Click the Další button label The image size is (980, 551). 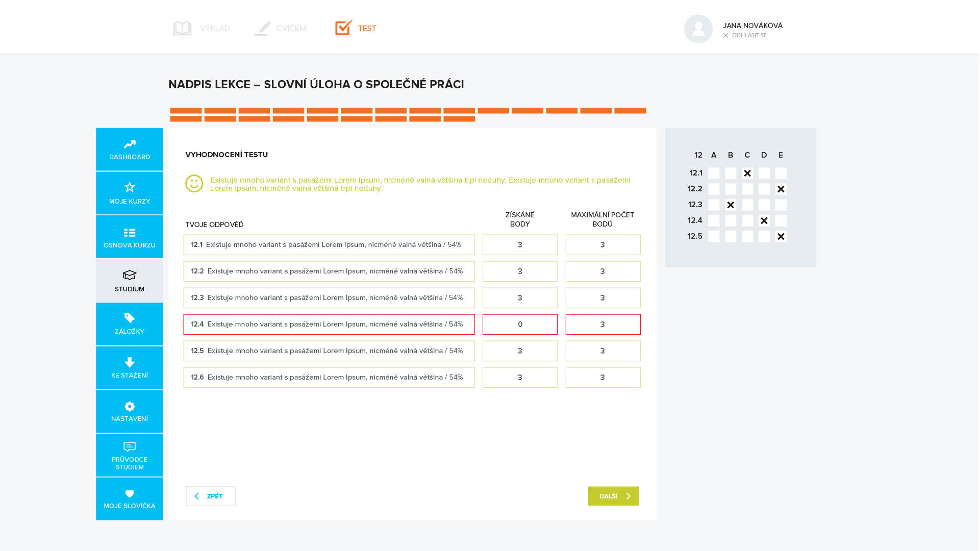tap(608, 496)
